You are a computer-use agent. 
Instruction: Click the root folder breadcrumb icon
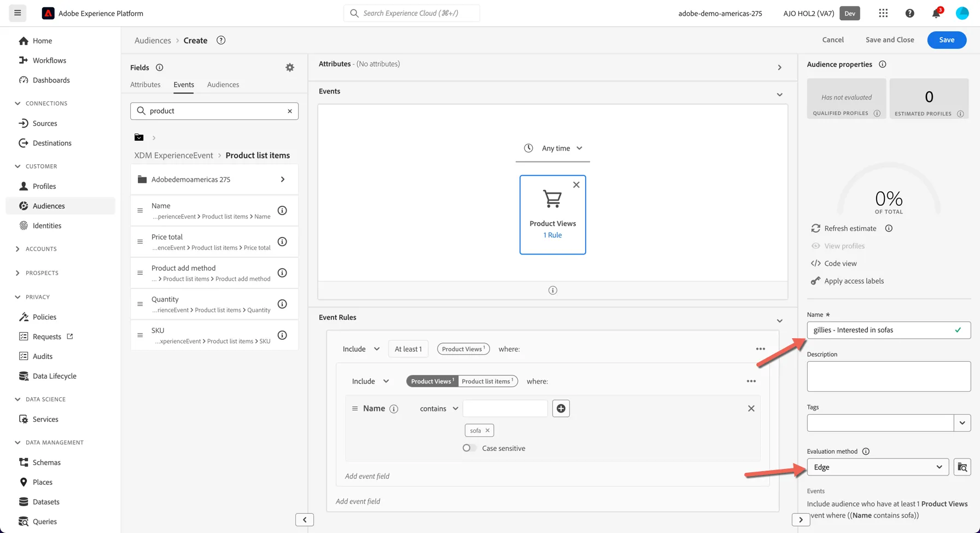139,137
